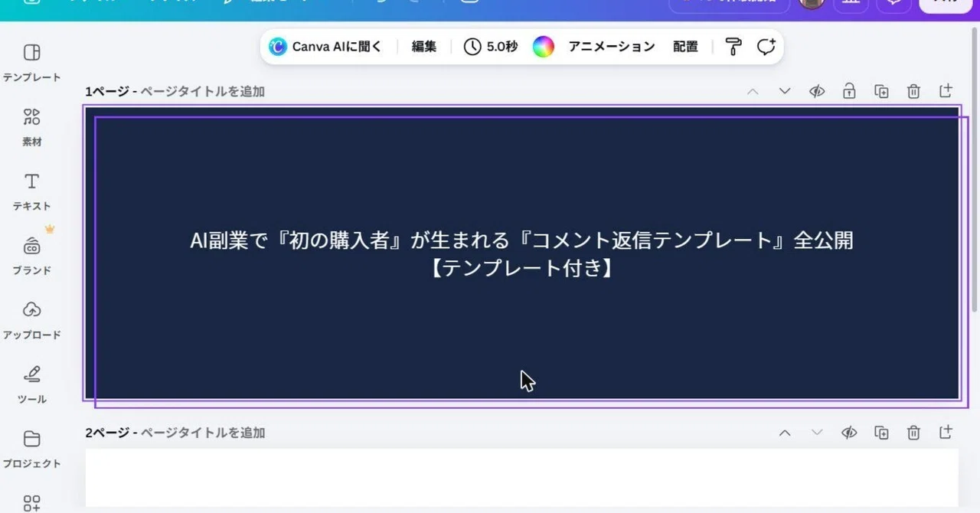Select the 【テンプレート付き】 text line

(x=521, y=268)
